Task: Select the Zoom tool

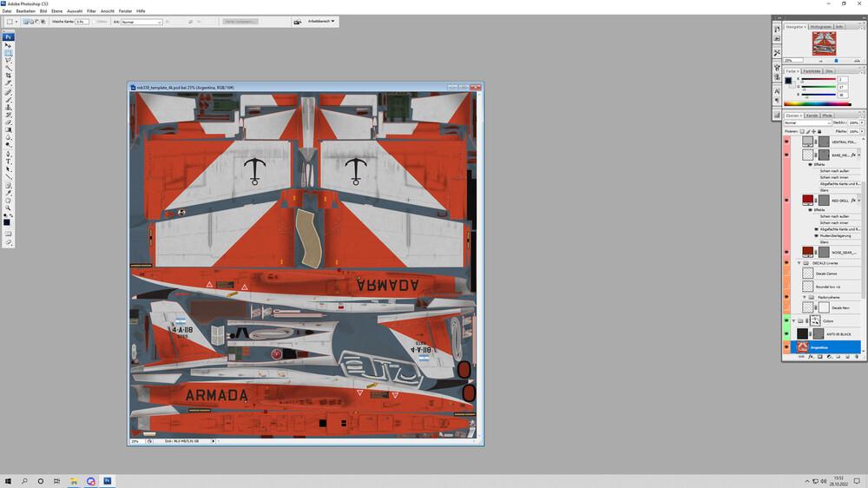Action: pyautogui.click(x=8, y=208)
